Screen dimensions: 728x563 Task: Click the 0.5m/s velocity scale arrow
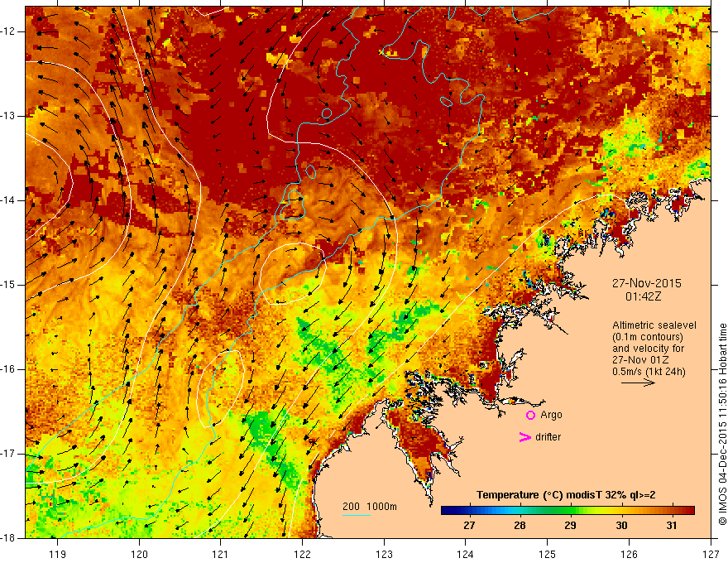[x=638, y=383]
